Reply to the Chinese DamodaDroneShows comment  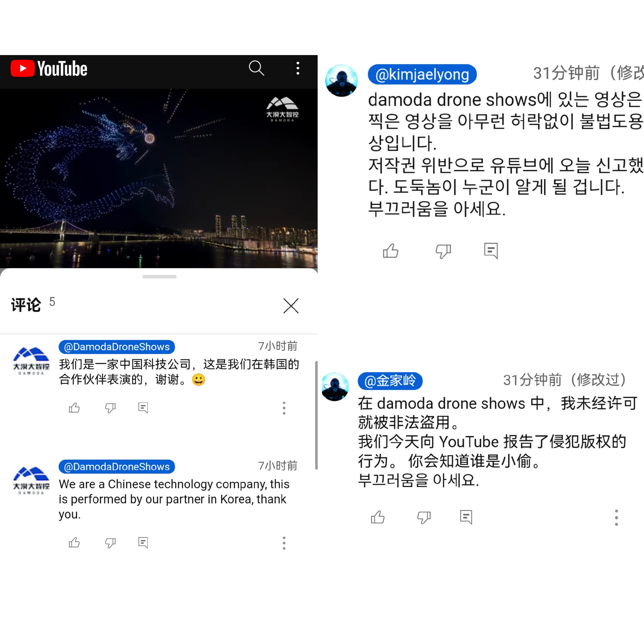pyautogui.click(x=143, y=408)
